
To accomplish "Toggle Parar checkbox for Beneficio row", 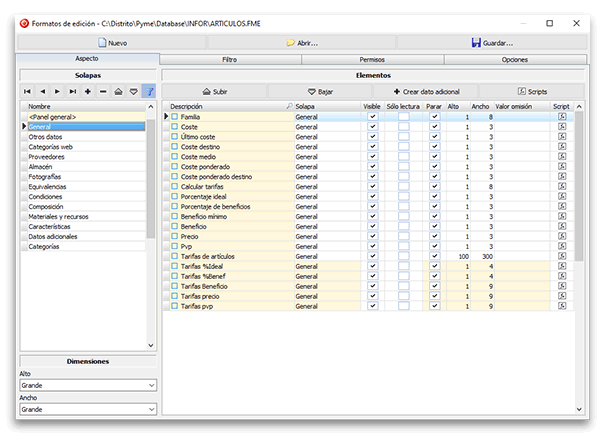I will point(434,226).
